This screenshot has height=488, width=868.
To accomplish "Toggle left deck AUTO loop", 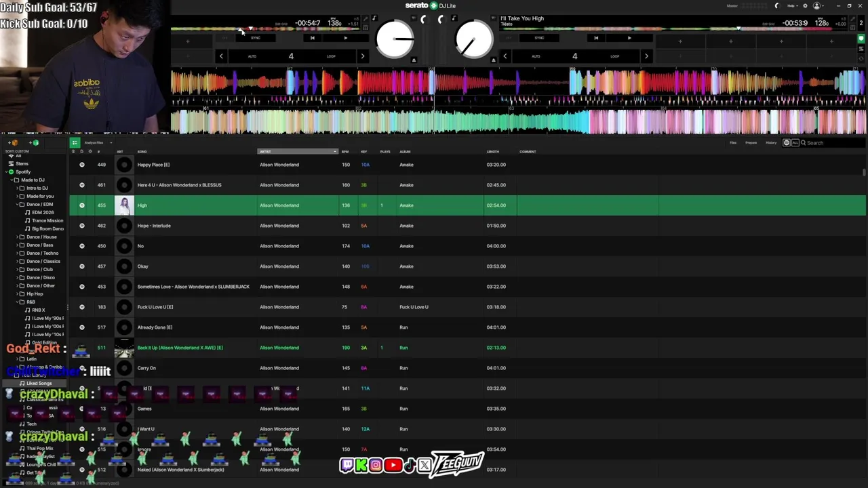I will coord(252,56).
